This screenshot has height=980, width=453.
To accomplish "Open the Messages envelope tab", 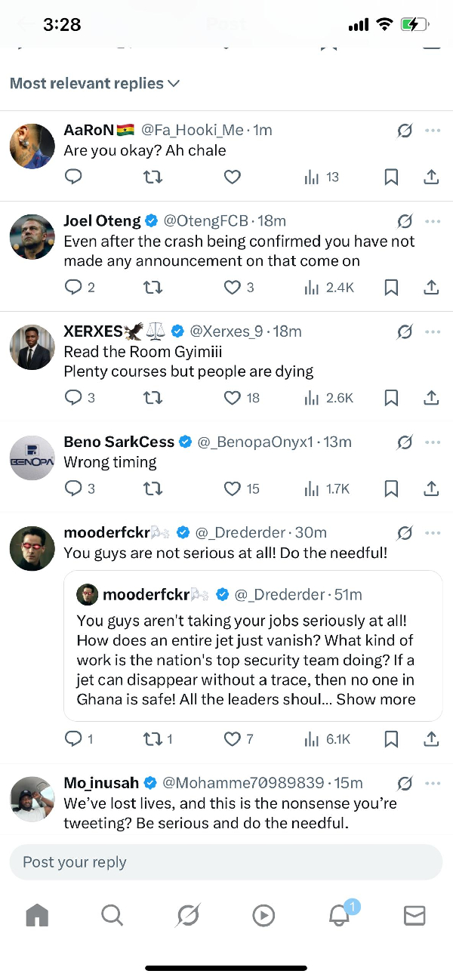I will pos(414,916).
